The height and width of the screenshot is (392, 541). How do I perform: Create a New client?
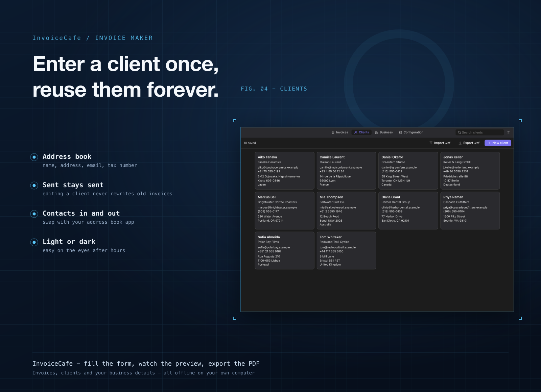point(498,143)
